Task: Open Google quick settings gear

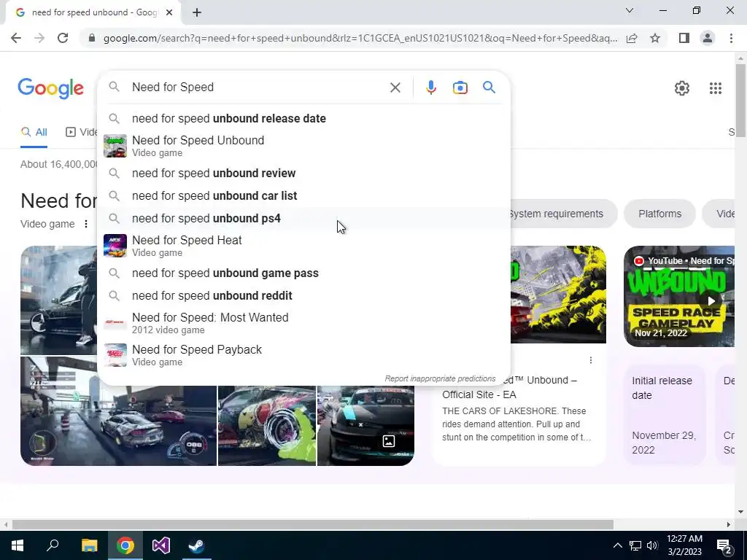Action: click(682, 88)
